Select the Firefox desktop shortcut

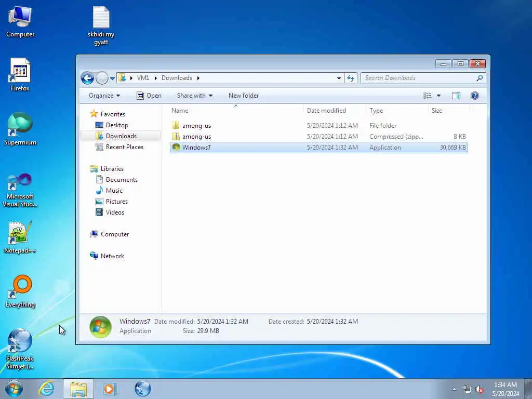[x=20, y=75]
